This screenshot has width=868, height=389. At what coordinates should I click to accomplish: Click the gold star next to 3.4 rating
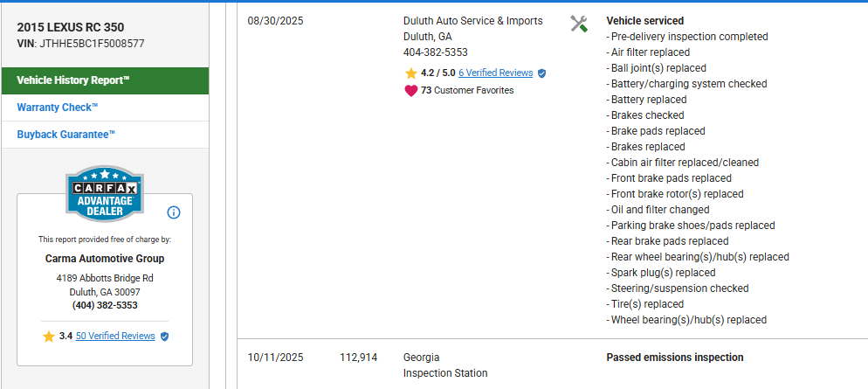(x=48, y=336)
